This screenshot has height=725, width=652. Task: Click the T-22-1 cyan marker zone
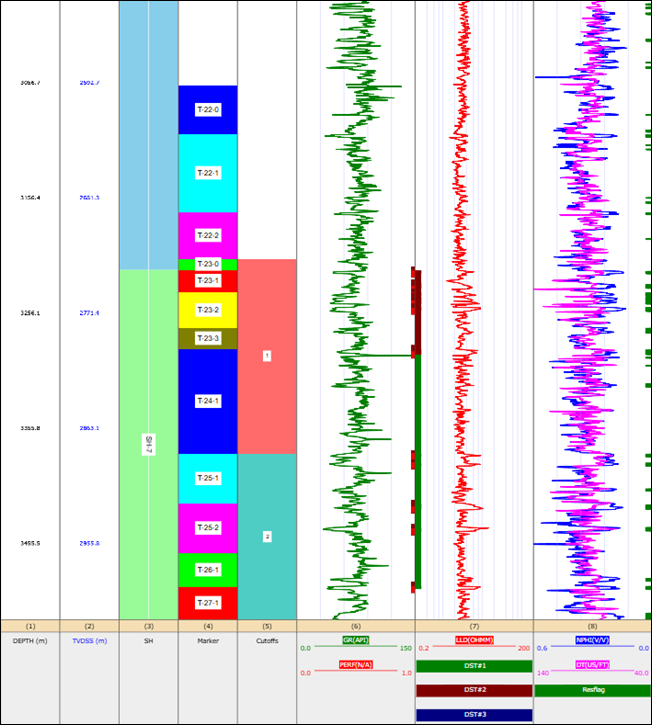pos(208,173)
